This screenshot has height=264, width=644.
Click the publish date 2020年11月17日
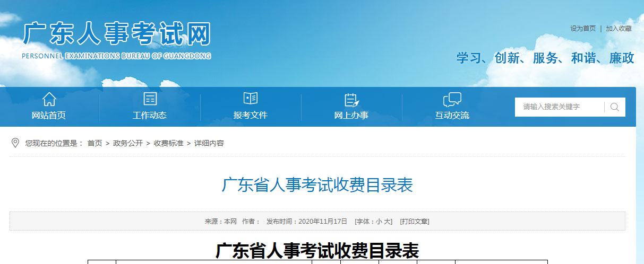(323, 222)
